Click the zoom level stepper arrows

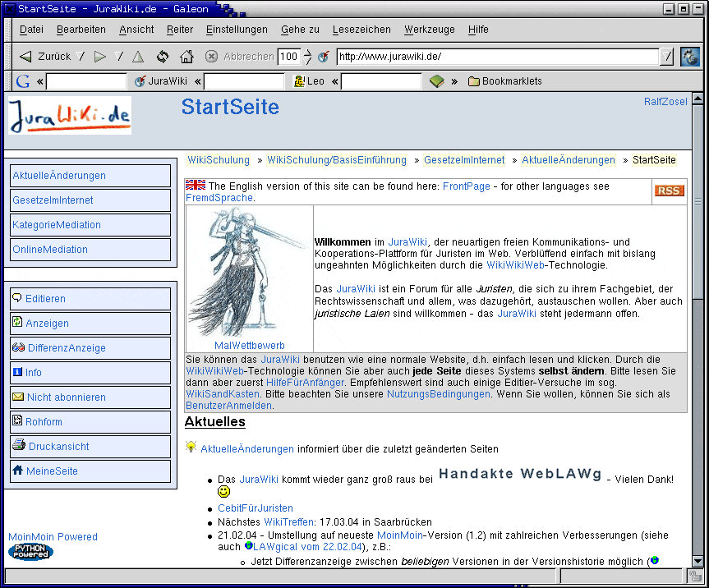click(x=308, y=57)
